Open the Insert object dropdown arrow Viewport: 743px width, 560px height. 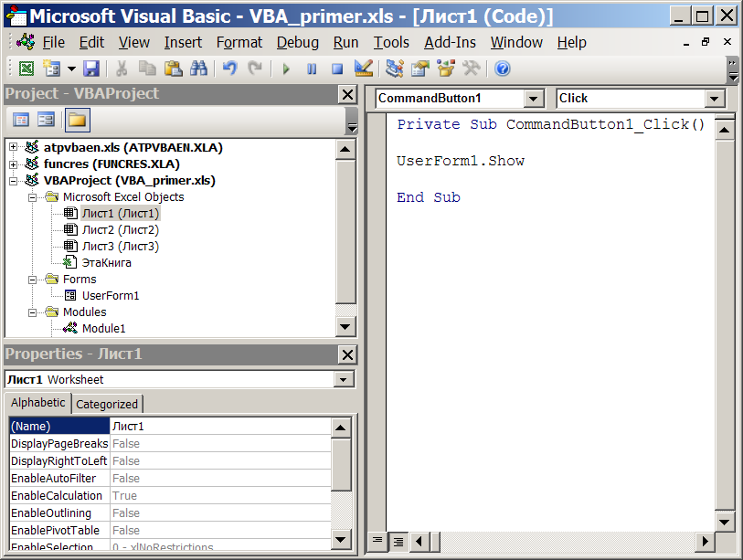pyautogui.click(x=71, y=69)
